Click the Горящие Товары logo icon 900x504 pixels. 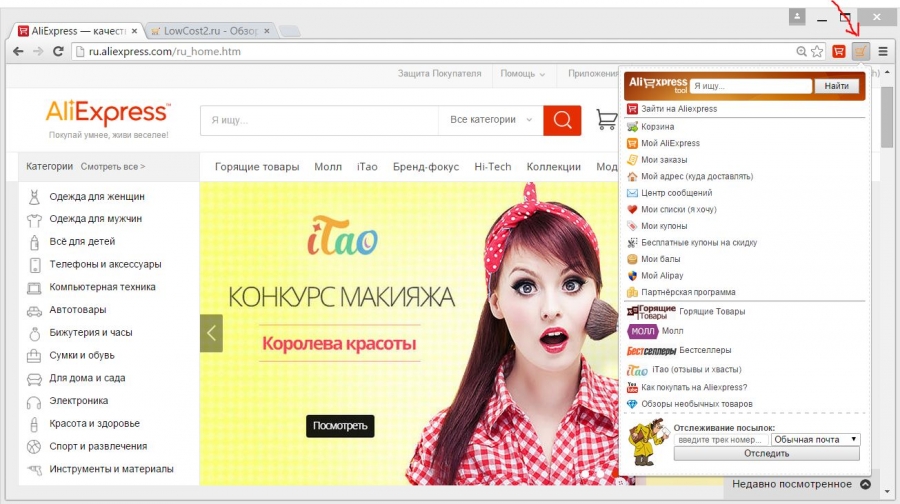[651, 312]
